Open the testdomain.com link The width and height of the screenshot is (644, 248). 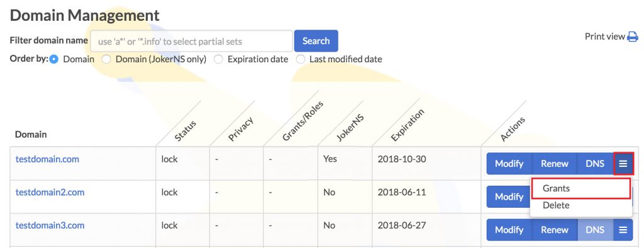47,159
